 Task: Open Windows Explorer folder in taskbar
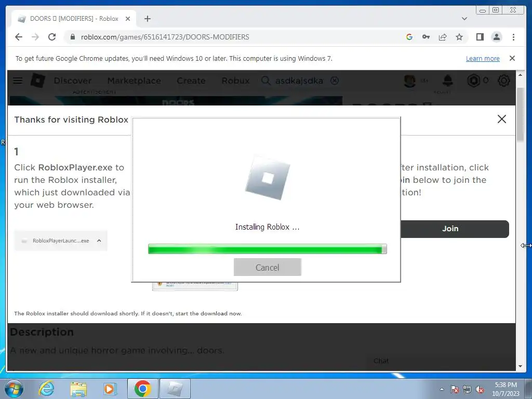click(x=78, y=389)
